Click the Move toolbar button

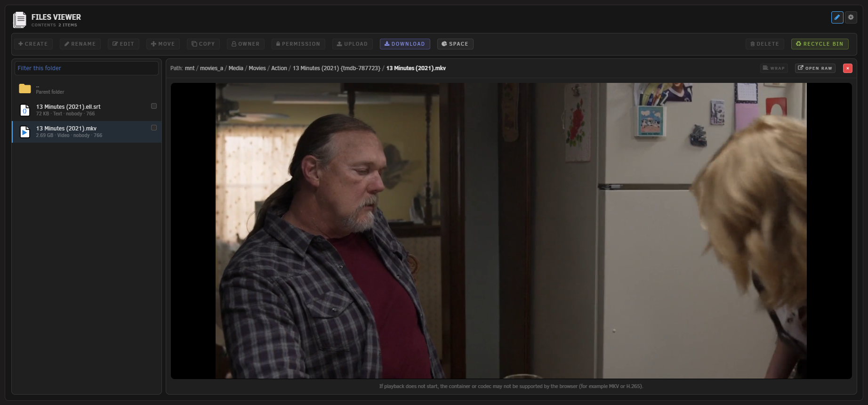[x=163, y=44]
